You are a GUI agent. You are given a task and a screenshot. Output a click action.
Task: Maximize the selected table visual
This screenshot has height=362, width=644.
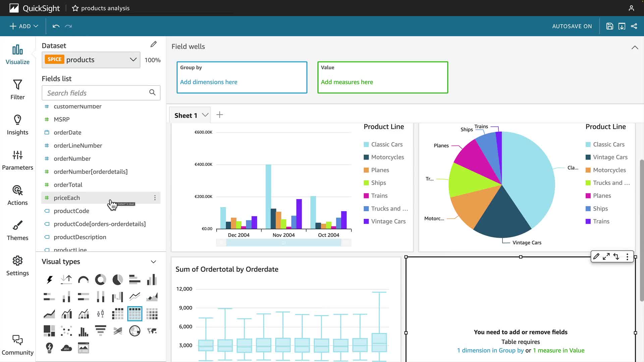coord(606,257)
